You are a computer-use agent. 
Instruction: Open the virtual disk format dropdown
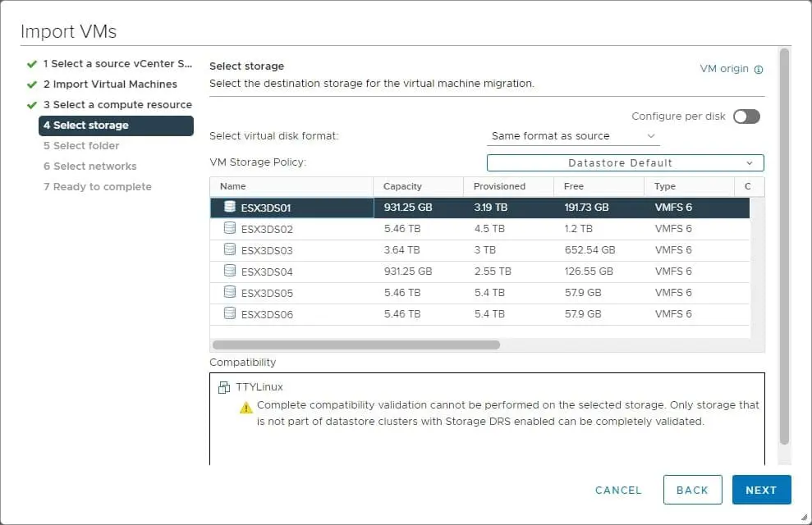[x=573, y=136]
